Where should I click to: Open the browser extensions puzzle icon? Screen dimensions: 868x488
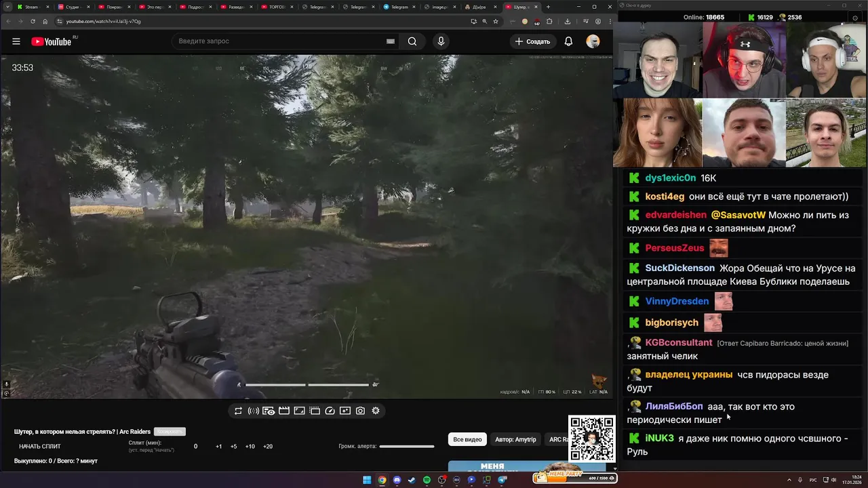[549, 21]
